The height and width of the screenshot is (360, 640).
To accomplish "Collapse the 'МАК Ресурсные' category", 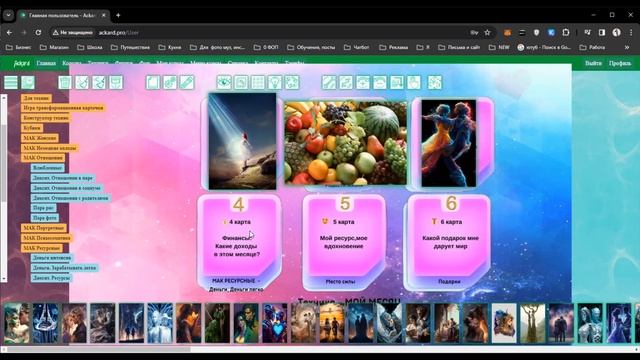I will tap(42, 248).
